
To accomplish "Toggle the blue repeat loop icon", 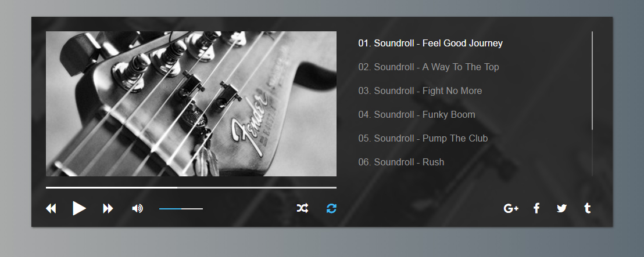I will click(x=331, y=209).
